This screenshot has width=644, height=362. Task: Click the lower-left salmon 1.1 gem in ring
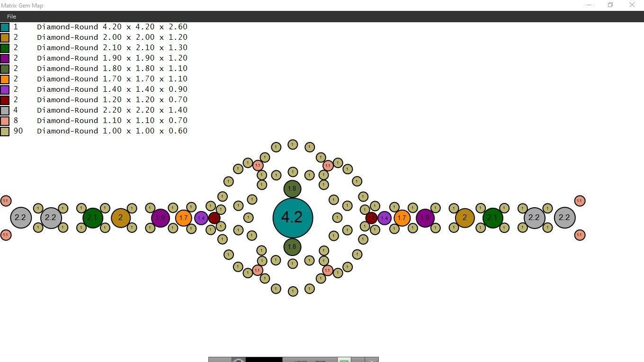coord(258,270)
